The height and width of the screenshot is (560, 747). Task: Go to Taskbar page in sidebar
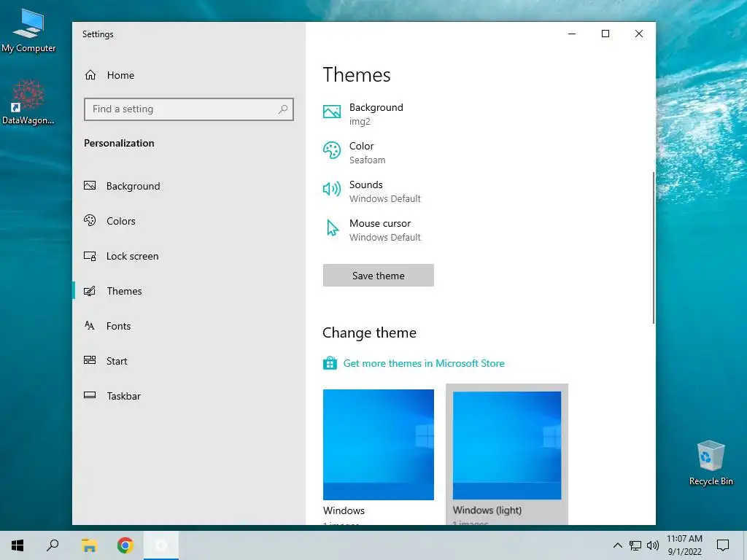189,396
